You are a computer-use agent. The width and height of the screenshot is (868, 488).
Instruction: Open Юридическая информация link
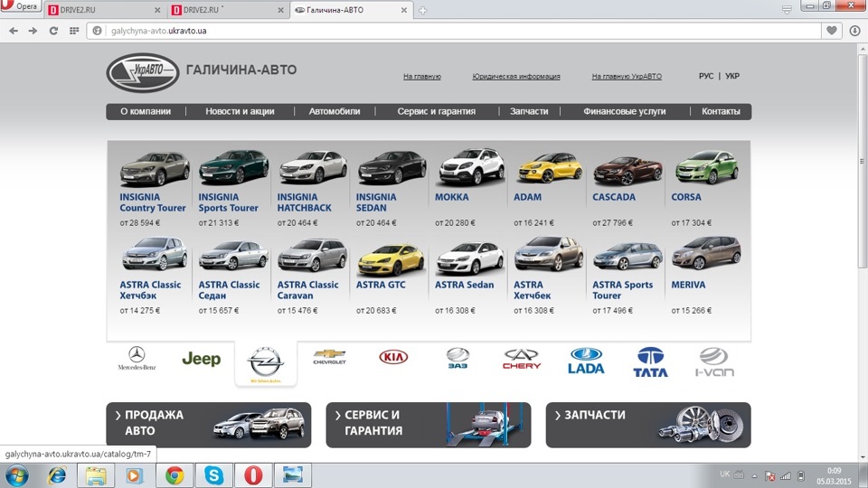pos(516,76)
